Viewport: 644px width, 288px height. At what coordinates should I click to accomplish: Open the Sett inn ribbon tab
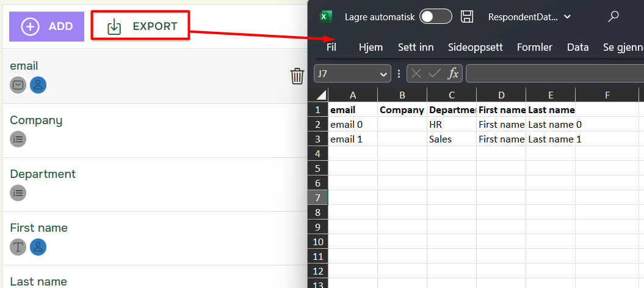coord(416,47)
